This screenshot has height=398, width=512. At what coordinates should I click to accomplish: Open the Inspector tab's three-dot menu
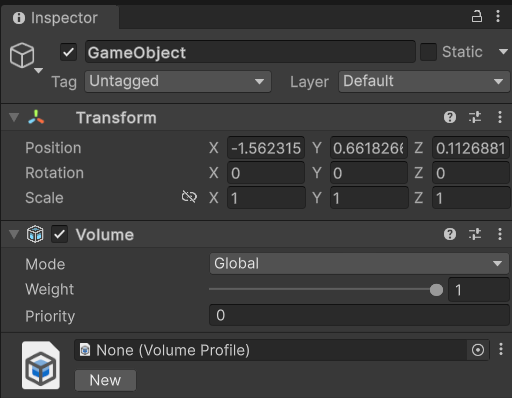[x=498, y=16]
